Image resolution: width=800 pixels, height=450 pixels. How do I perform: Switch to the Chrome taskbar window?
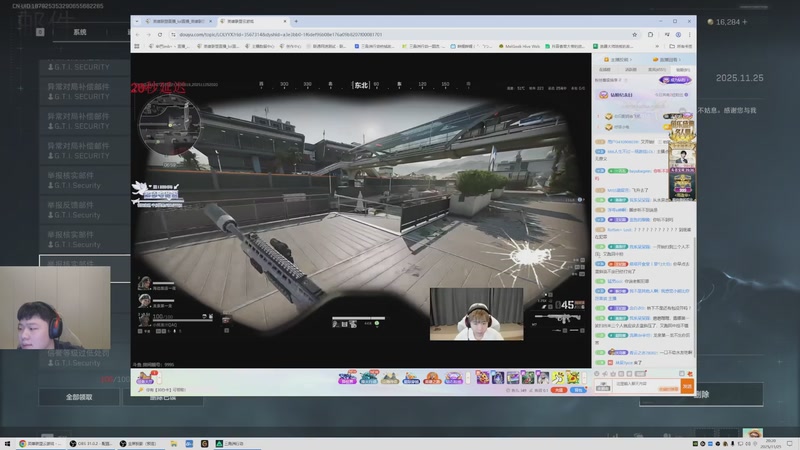(x=40, y=443)
